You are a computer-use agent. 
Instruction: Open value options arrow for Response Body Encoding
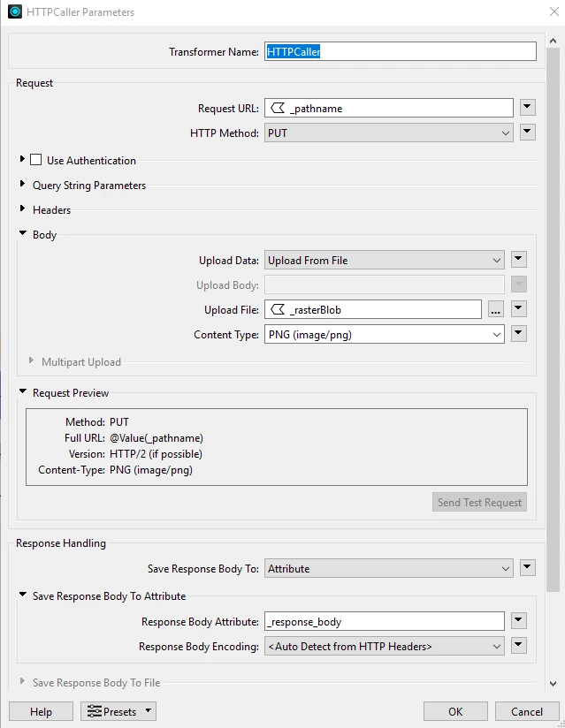click(x=518, y=645)
